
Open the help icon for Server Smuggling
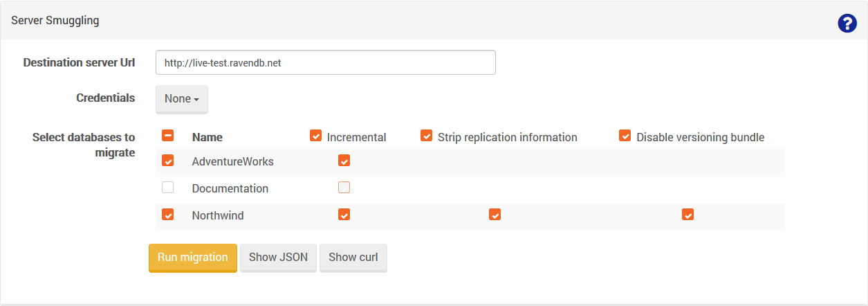coord(847,24)
